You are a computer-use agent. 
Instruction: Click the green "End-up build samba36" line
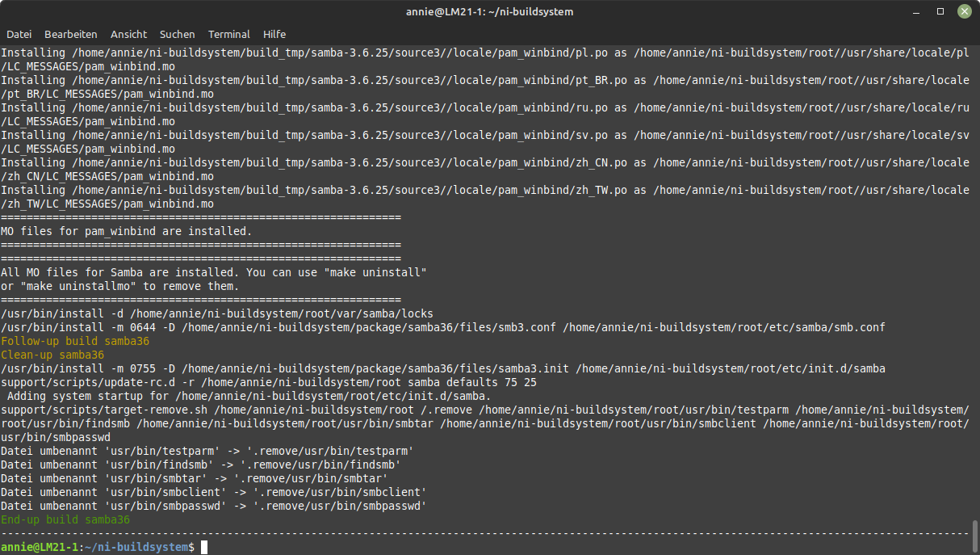[65, 520]
